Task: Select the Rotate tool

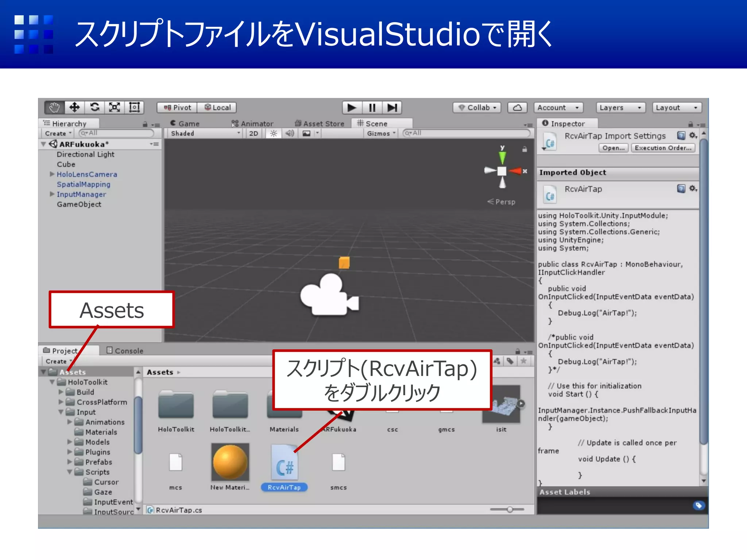Action: click(95, 107)
